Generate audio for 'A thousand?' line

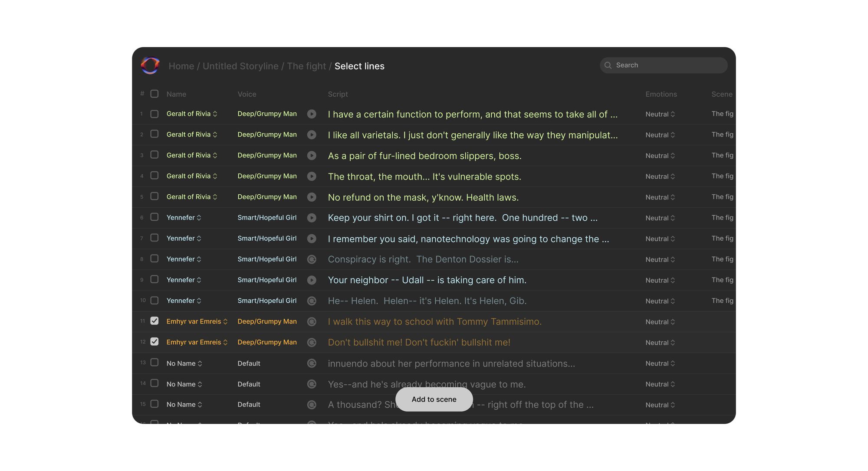(312, 405)
